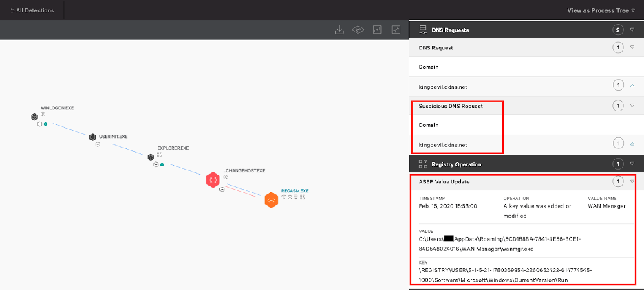
Task: Click the eye-shaped view icon in toolbar
Action: click(357, 30)
